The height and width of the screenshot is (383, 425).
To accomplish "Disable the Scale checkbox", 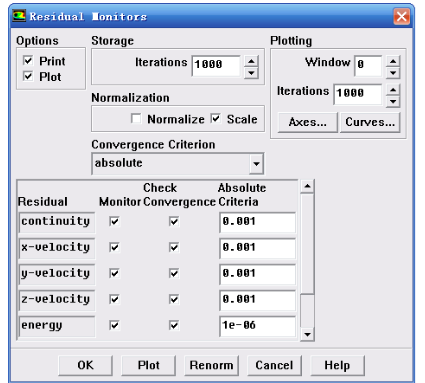I will click(x=216, y=119).
